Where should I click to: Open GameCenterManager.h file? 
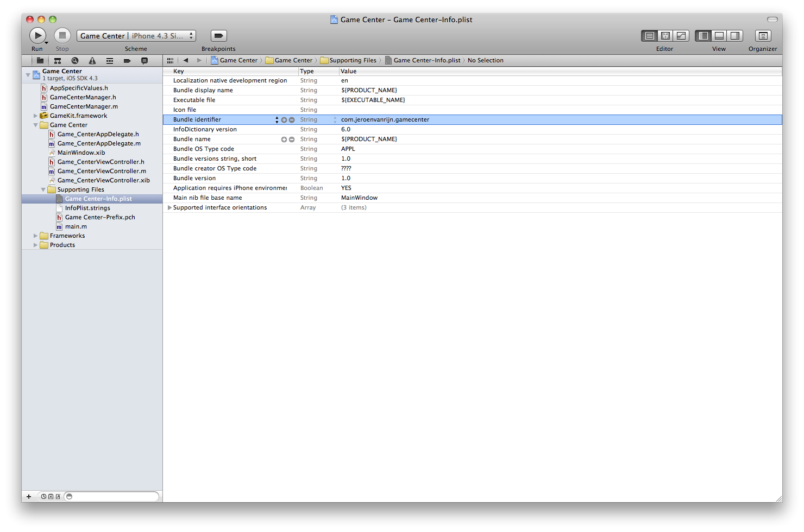(83, 97)
